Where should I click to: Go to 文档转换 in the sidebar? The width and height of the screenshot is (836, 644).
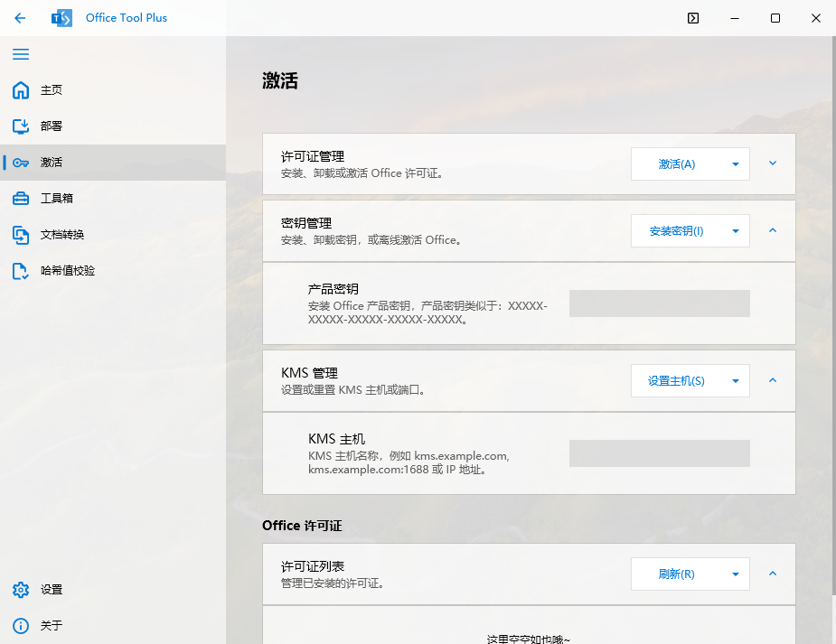112,235
